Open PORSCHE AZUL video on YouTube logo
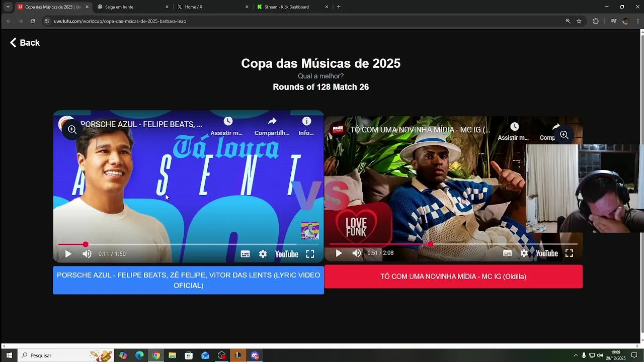Screen dimensions: 644x362 click(x=286, y=254)
